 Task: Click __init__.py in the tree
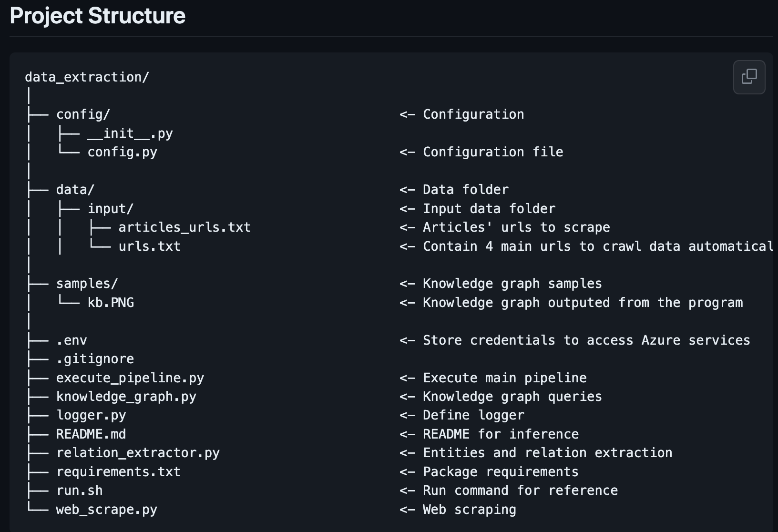[130, 133]
